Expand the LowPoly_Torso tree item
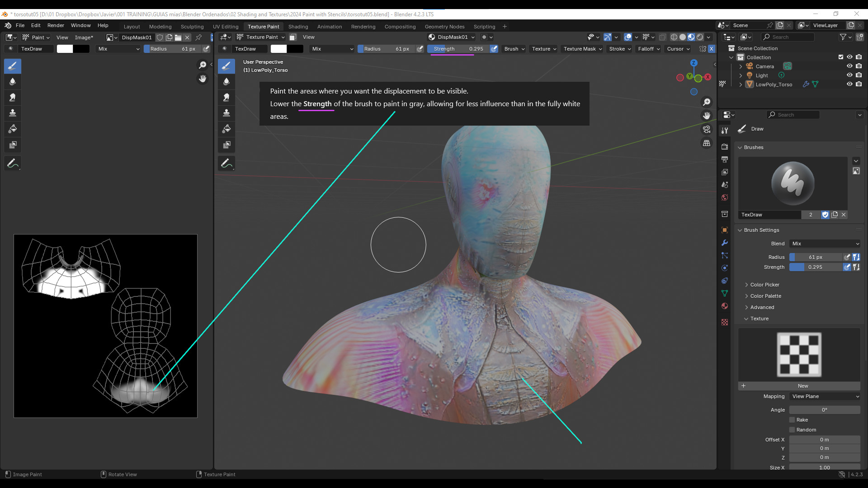Screen dimensions: 868x488 tap(741, 84)
